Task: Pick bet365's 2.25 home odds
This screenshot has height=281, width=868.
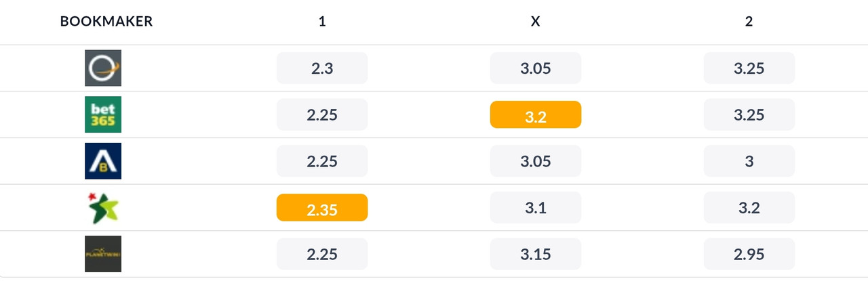Action: click(322, 115)
